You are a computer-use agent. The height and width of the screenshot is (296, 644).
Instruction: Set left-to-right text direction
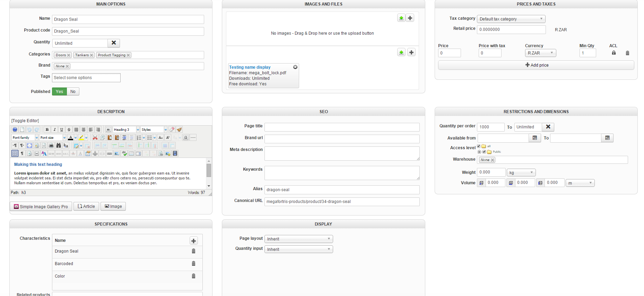[x=15, y=145]
